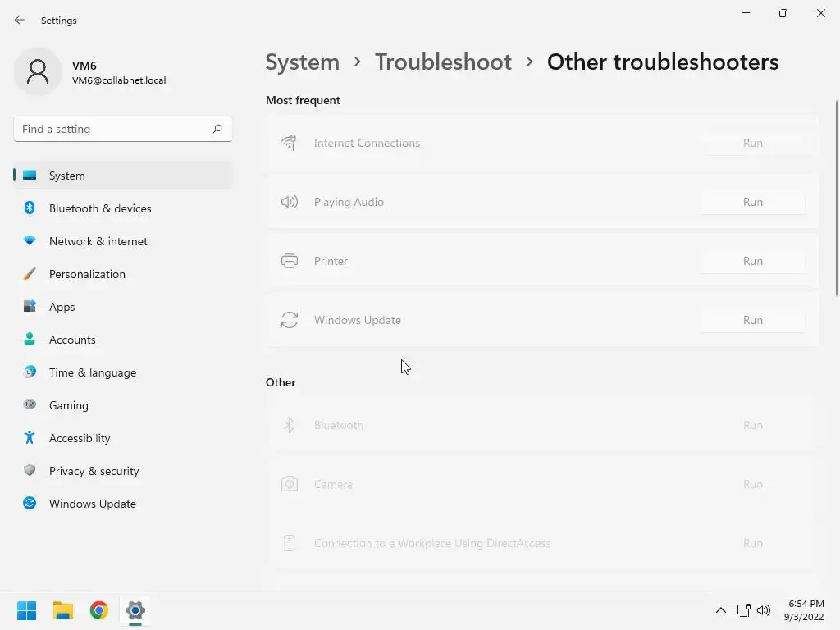
Task: Open File Explorer from the taskbar
Action: pos(63,610)
